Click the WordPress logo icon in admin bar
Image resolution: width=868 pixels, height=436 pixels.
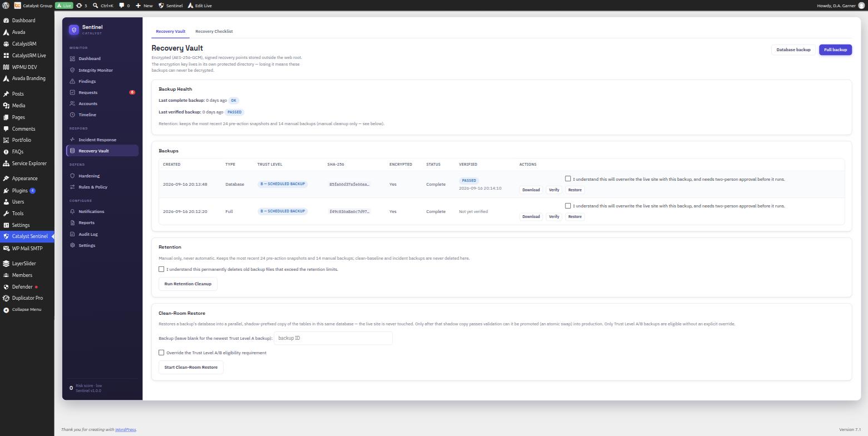click(x=6, y=6)
